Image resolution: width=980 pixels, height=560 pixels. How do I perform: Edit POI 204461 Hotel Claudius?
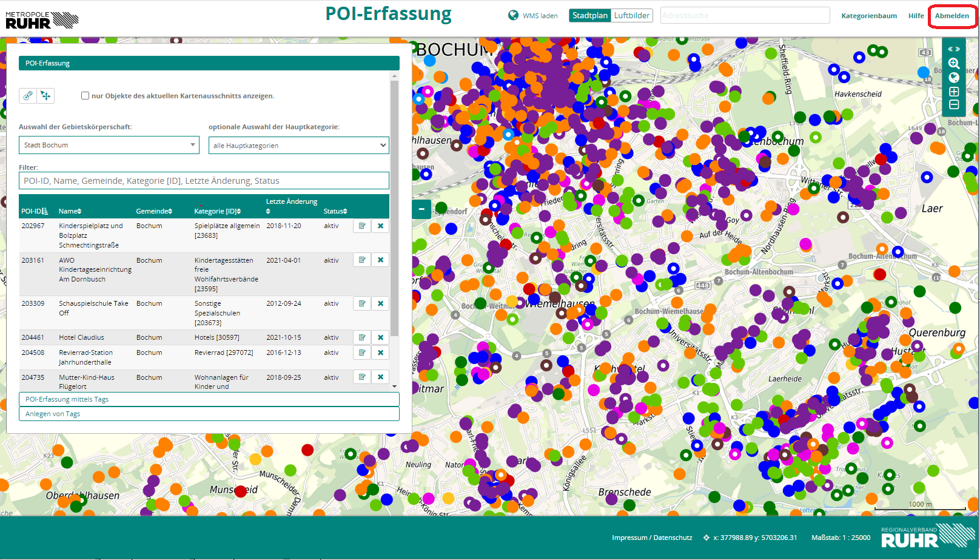[x=362, y=337]
